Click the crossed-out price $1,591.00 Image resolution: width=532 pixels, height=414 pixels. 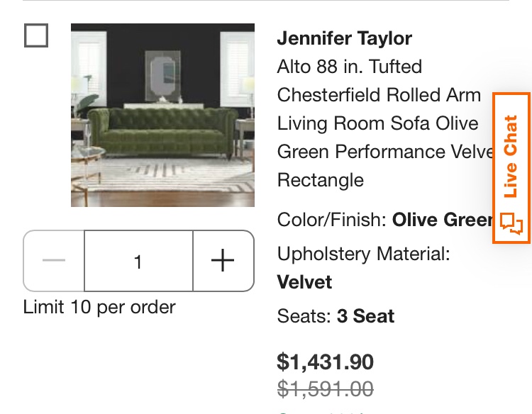click(x=326, y=388)
